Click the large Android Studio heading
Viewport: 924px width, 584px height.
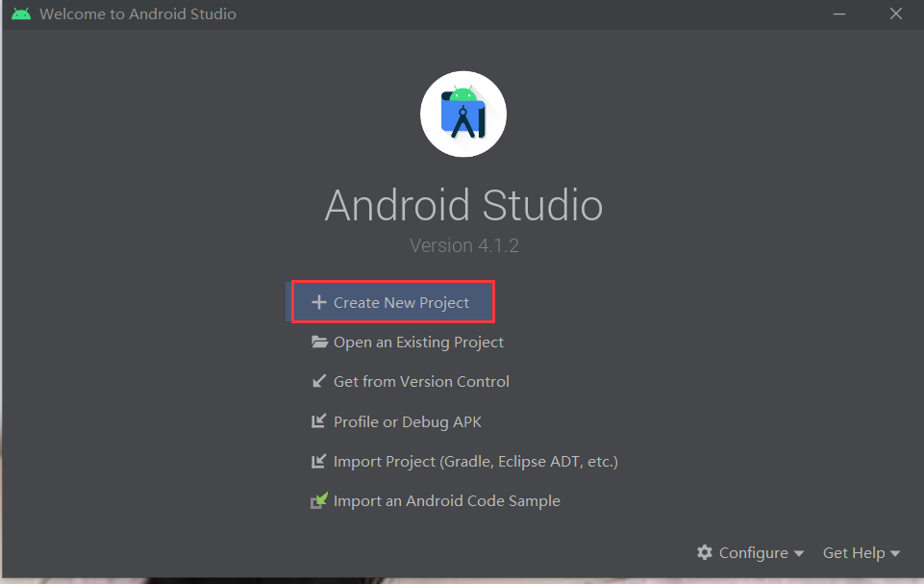point(463,205)
